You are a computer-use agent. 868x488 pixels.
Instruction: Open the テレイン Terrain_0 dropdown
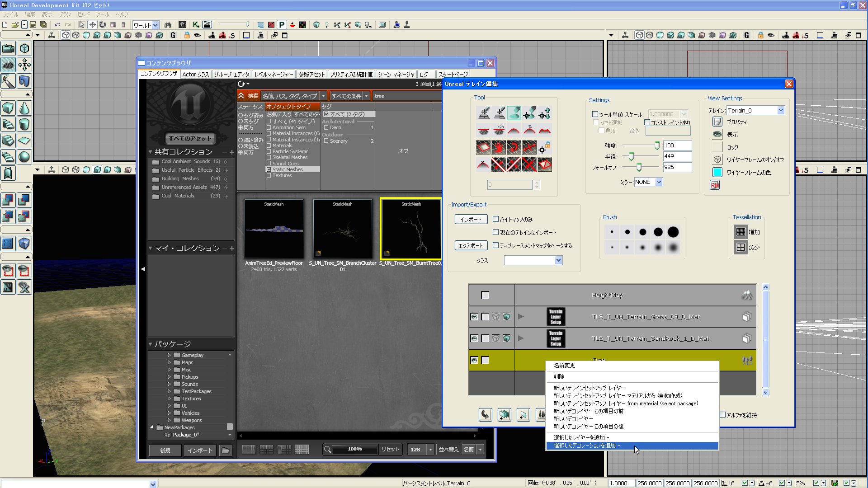pos(781,111)
